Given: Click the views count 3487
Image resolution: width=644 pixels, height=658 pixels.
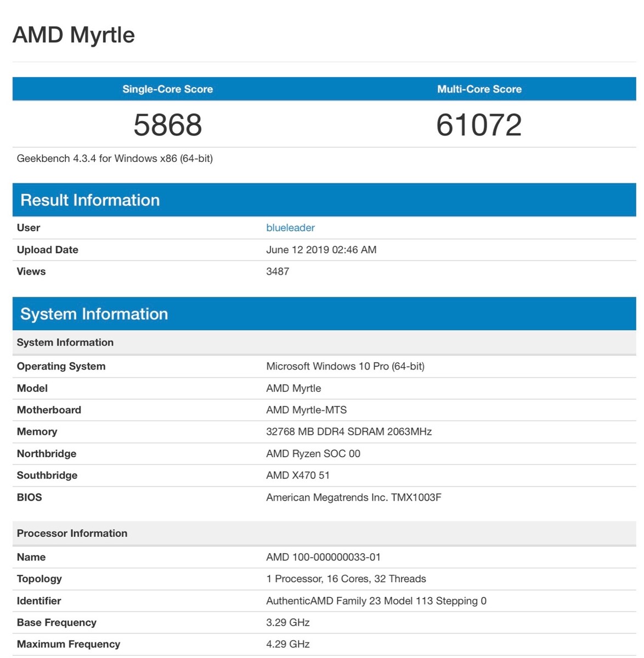Looking at the screenshot, I should pyautogui.click(x=278, y=271).
